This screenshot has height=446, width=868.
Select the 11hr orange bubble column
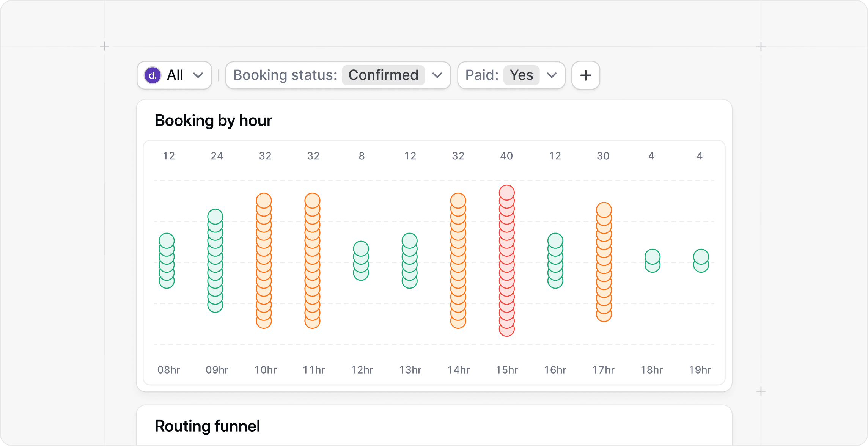pos(312,261)
